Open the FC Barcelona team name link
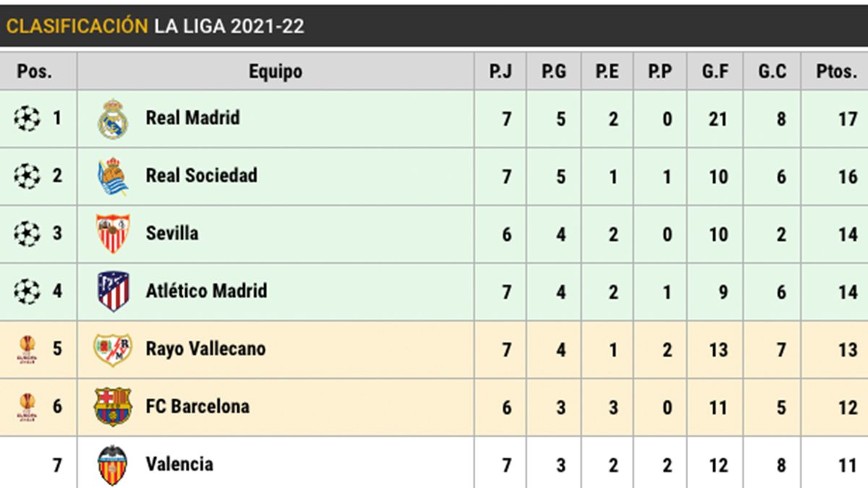The height and width of the screenshot is (488, 868). (197, 406)
